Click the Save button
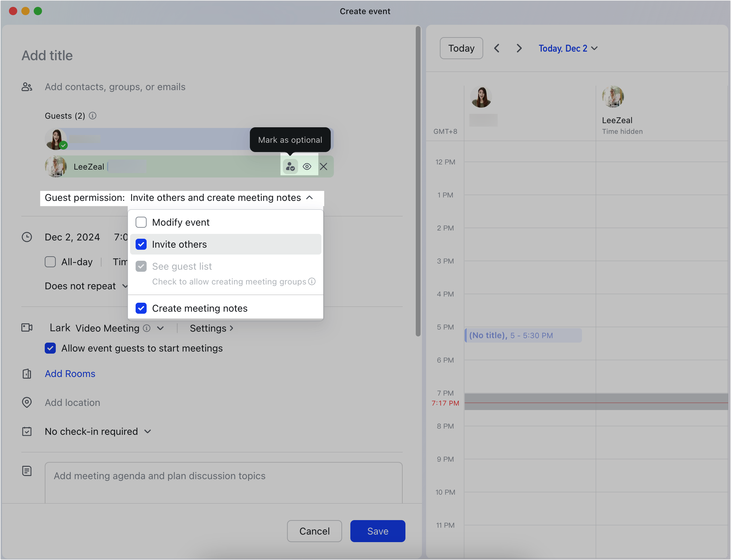The width and height of the screenshot is (731, 560). tap(377, 531)
